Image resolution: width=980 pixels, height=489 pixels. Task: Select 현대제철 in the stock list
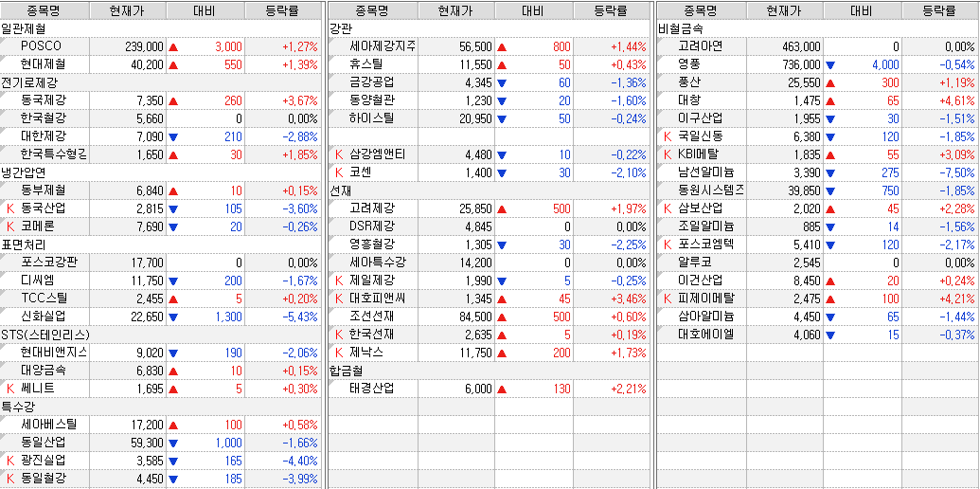[43, 64]
